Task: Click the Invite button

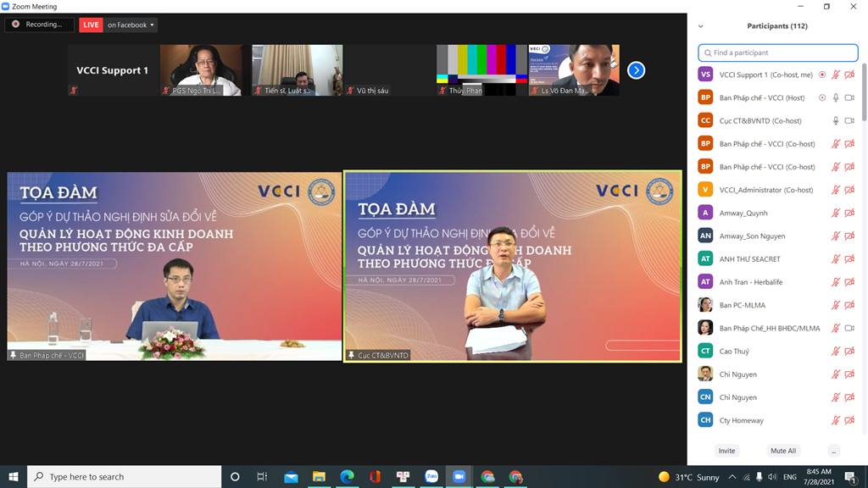Action: tap(726, 451)
